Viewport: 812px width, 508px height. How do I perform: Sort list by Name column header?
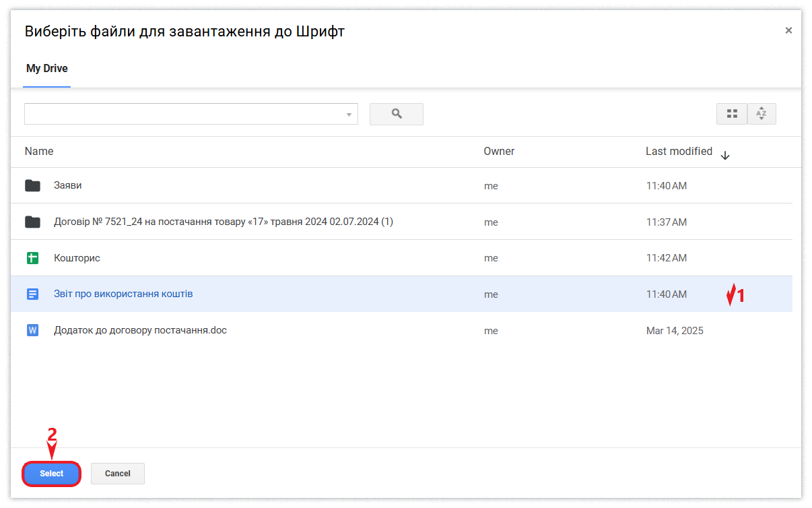pos(39,152)
